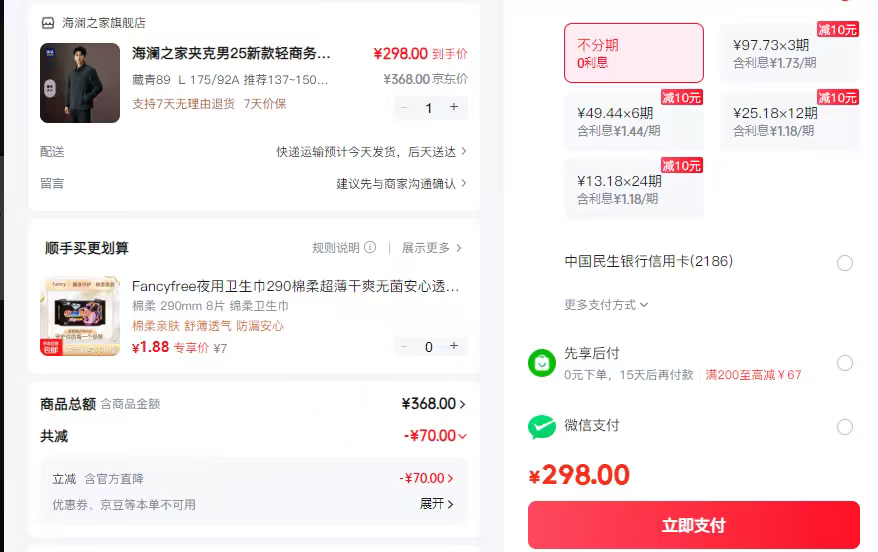This screenshot has width=878, height=552.
Task: Open 展示更多 recommended items
Action: pos(432,248)
